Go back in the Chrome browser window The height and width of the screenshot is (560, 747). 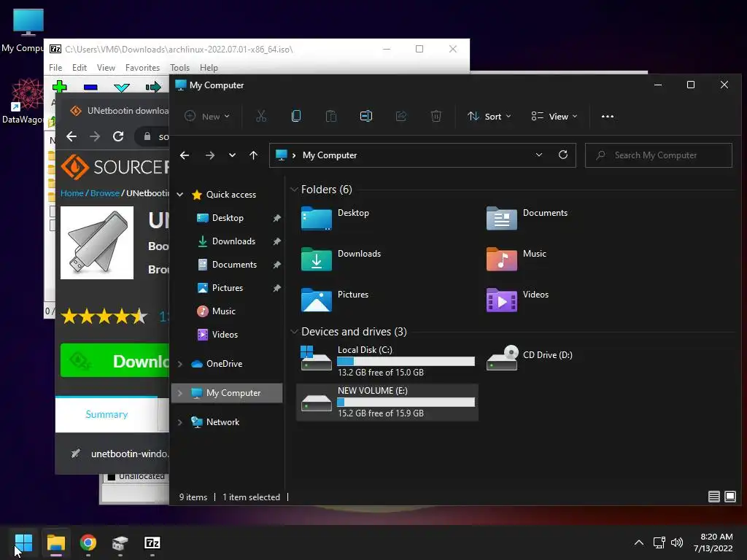[x=71, y=136]
